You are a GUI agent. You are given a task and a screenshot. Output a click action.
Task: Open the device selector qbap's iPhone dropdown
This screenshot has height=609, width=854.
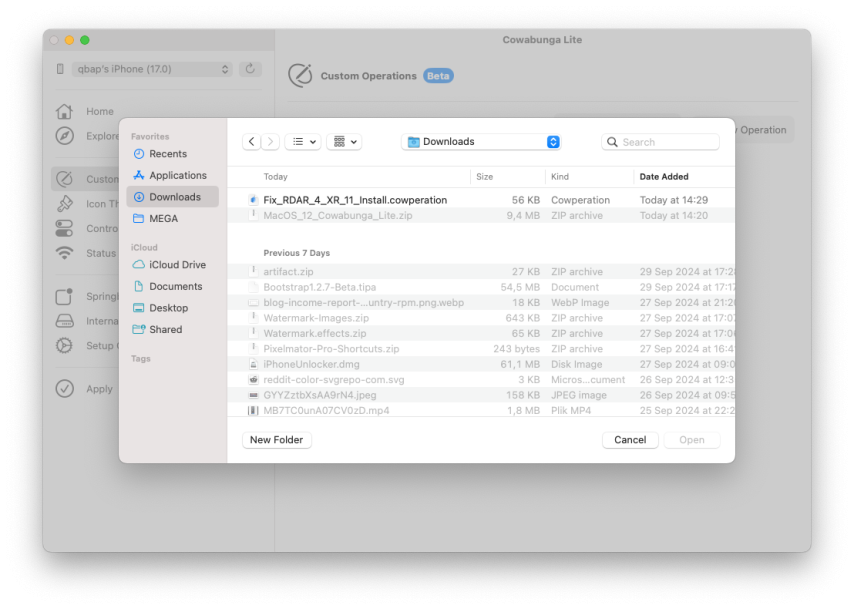tap(152, 69)
